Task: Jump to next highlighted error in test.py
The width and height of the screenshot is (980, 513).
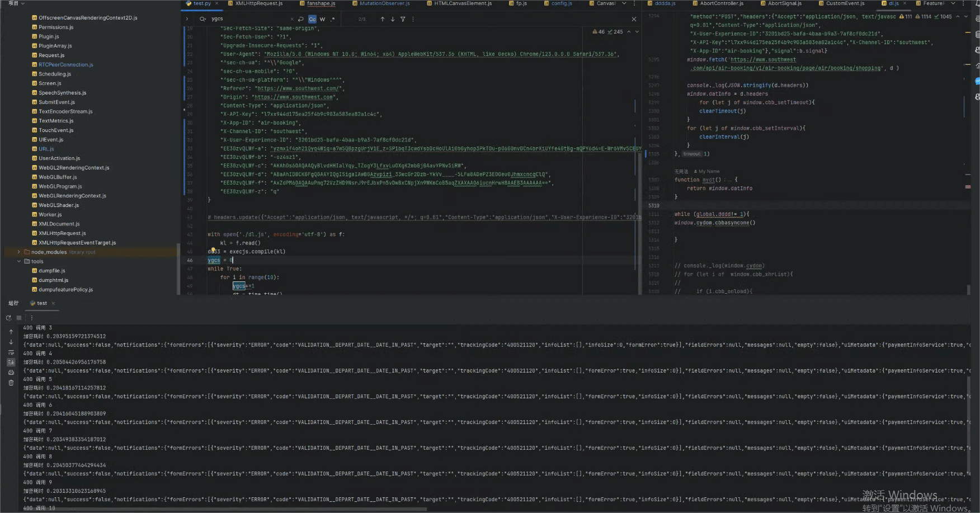Action: pos(637,32)
